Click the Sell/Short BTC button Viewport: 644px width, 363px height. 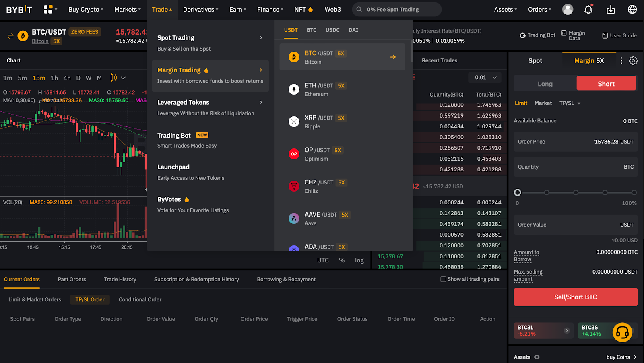pyautogui.click(x=576, y=297)
